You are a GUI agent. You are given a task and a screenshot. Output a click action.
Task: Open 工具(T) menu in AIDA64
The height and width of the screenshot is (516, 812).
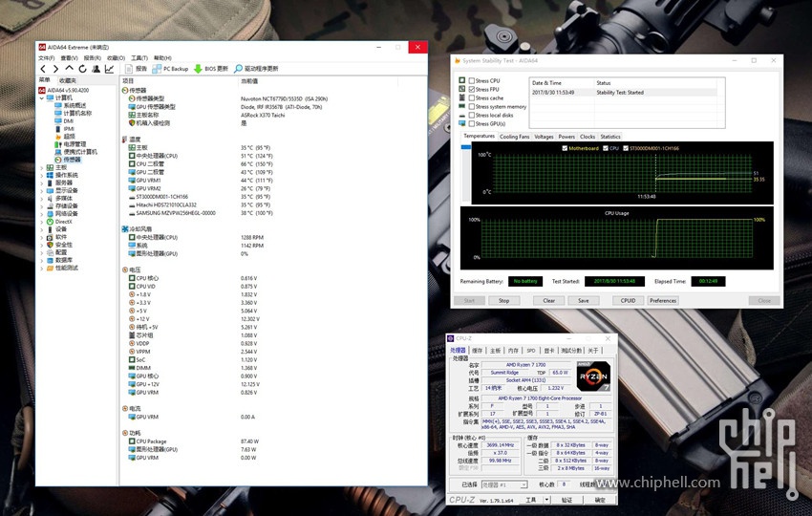click(139, 58)
